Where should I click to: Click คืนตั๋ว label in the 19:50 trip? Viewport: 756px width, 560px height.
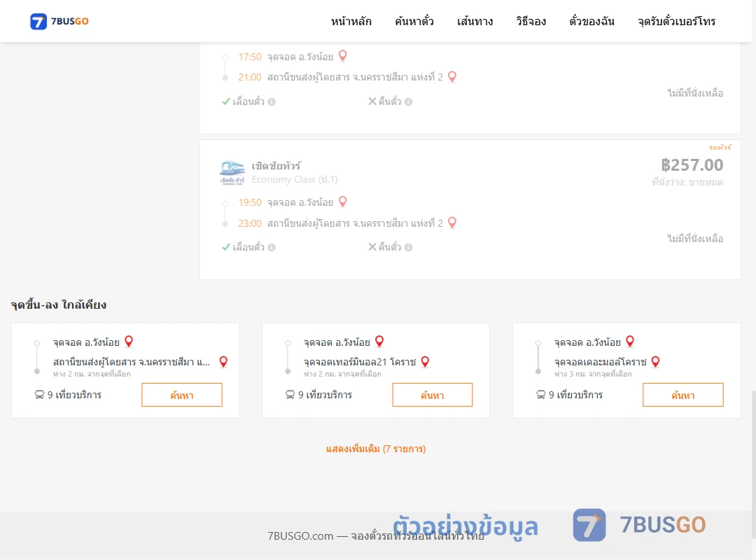point(390,247)
